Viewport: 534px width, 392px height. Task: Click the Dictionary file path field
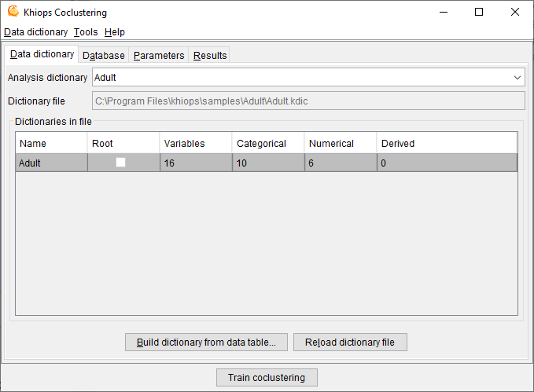308,101
